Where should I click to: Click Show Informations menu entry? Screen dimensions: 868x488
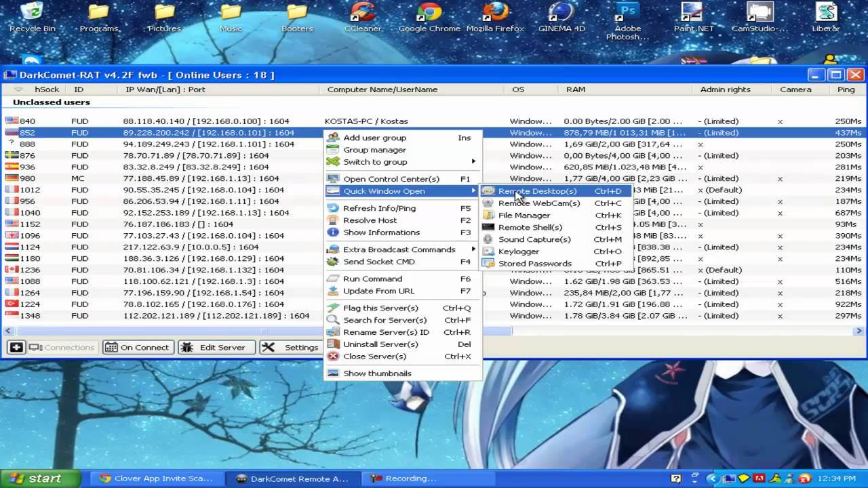pos(401,232)
